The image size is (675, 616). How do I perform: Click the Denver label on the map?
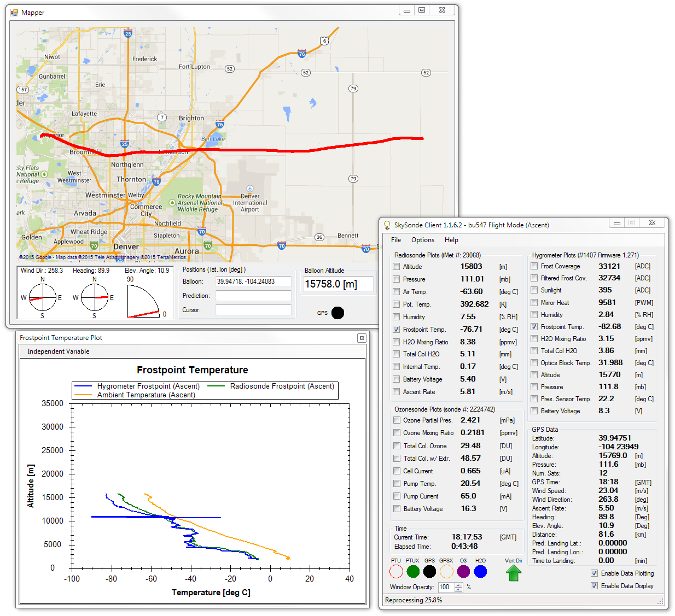(x=126, y=247)
